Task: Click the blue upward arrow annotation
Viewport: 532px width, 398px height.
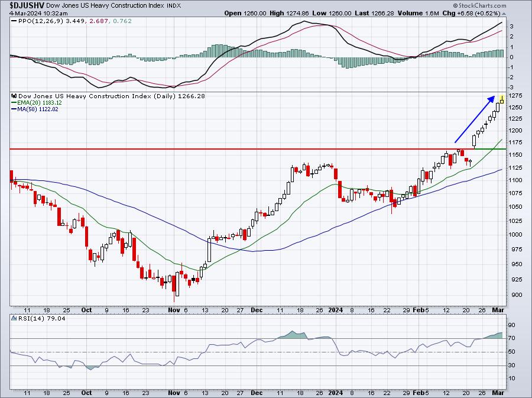Action: point(474,119)
